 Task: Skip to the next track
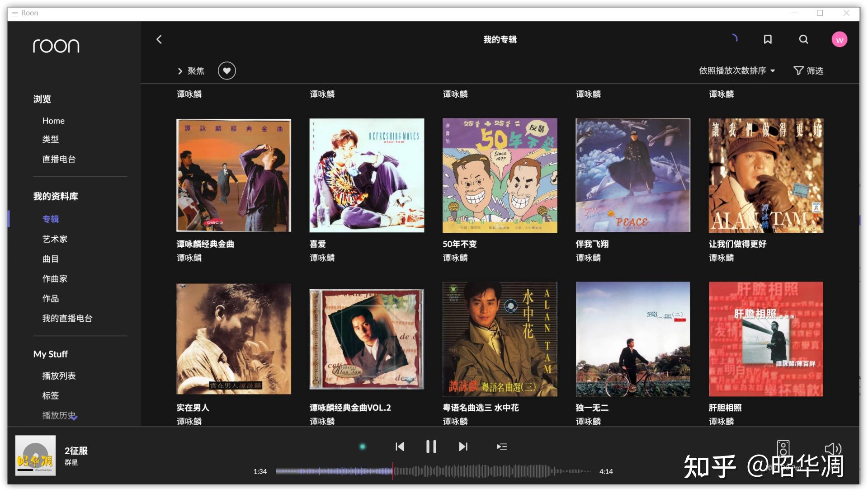point(462,447)
